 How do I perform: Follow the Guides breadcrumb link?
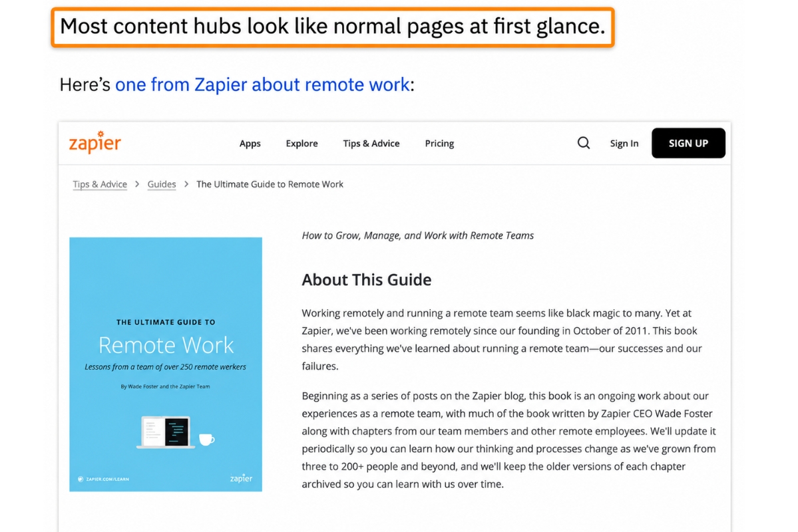[x=161, y=184]
